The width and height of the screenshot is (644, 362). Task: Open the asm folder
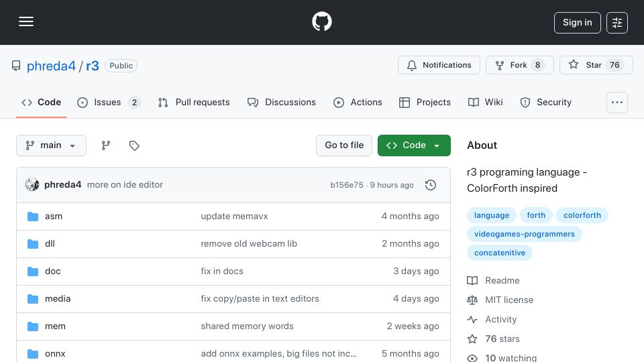(54, 217)
